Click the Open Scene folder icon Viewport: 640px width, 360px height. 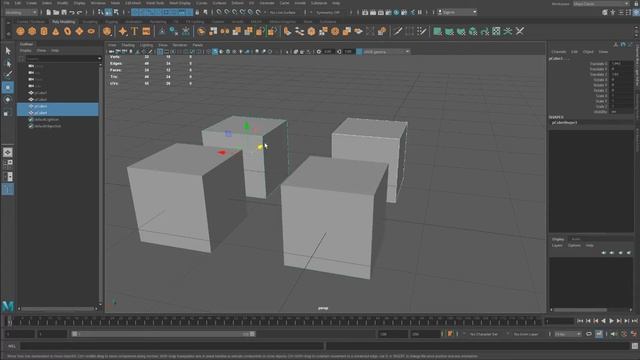[x=56, y=12]
